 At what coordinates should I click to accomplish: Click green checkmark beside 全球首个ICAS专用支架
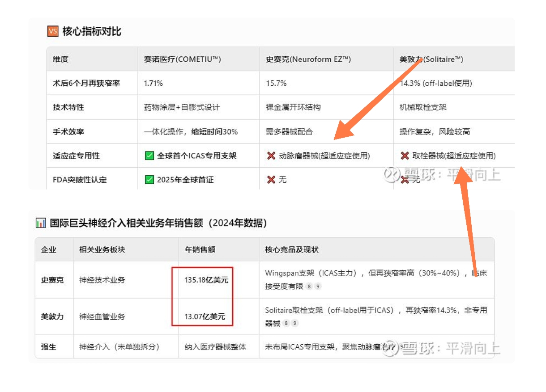(149, 156)
